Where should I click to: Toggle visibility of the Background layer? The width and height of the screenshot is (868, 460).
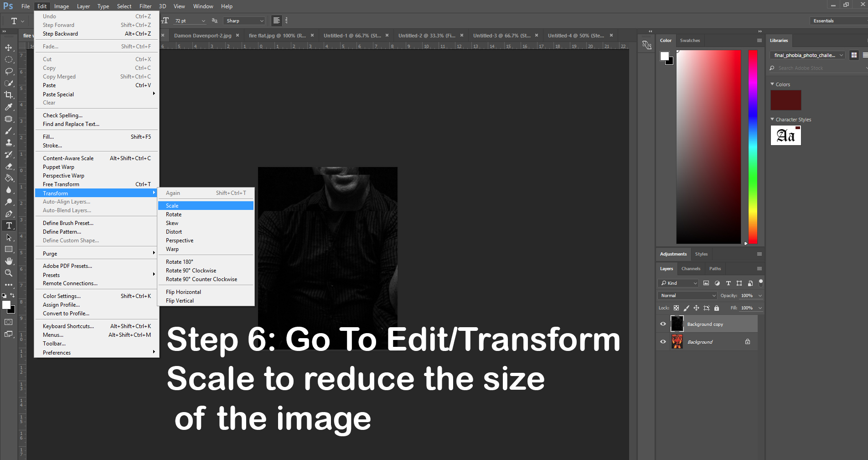[x=663, y=342]
